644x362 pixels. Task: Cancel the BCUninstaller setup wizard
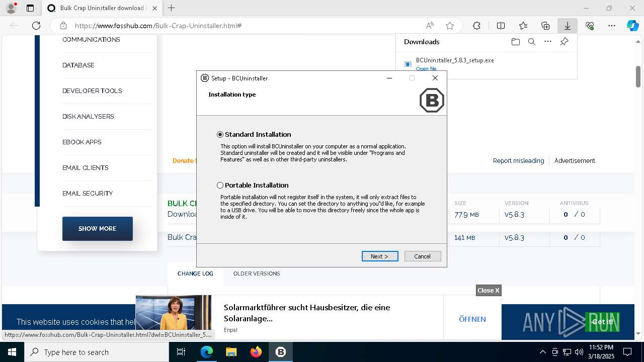click(423, 256)
